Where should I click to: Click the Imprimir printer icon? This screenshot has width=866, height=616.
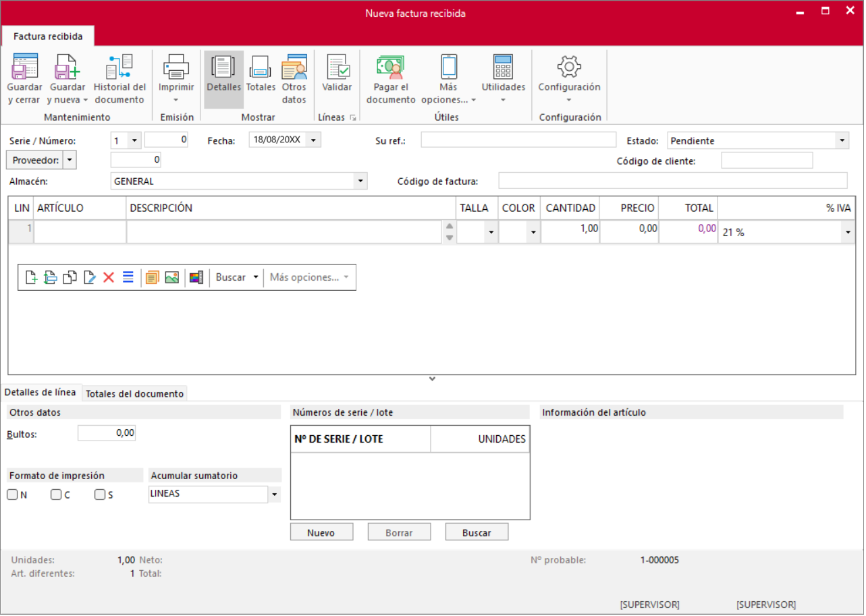pyautogui.click(x=176, y=66)
